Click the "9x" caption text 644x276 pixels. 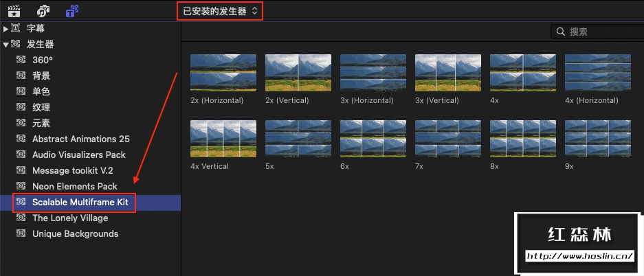(569, 167)
